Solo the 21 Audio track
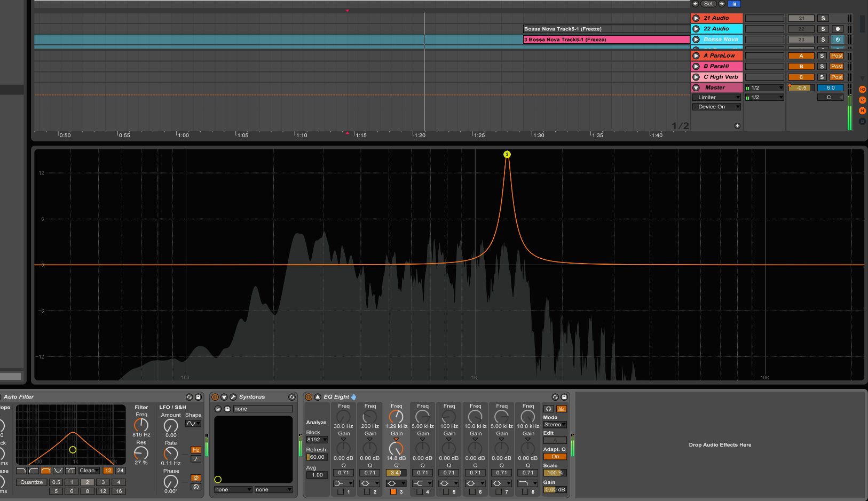Image resolution: width=868 pixels, height=501 pixels. pos(823,18)
